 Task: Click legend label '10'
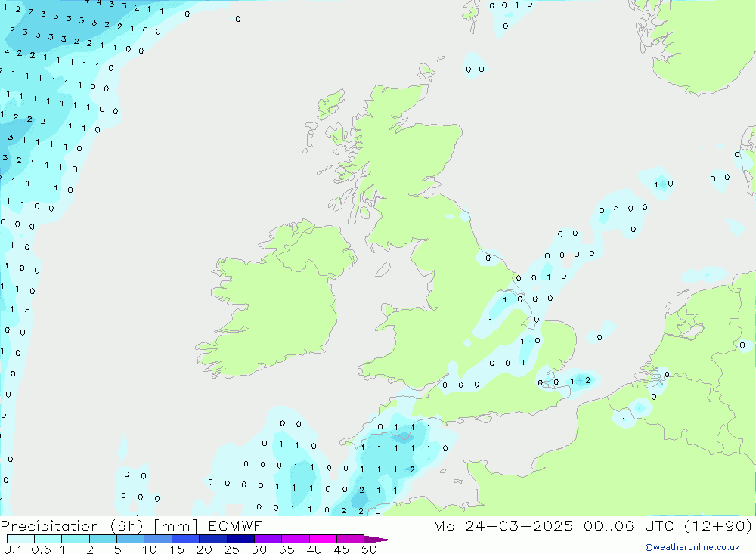click(150, 549)
